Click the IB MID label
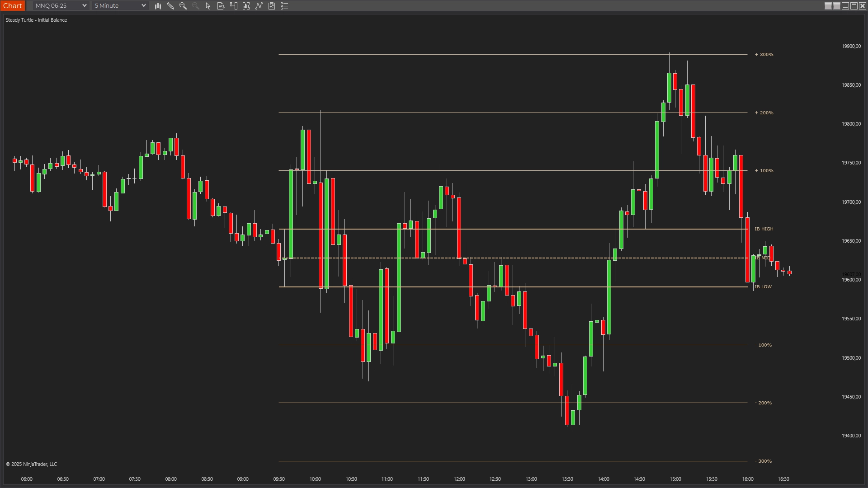Viewport: 868px width, 488px height. coord(763,258)
